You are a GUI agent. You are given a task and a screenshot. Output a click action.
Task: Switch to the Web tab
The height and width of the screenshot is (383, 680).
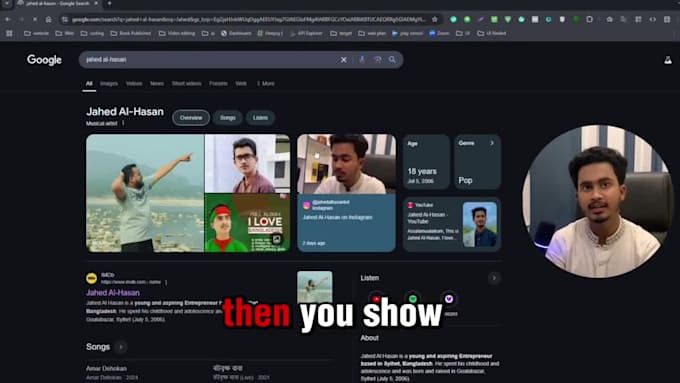point(241,83)
